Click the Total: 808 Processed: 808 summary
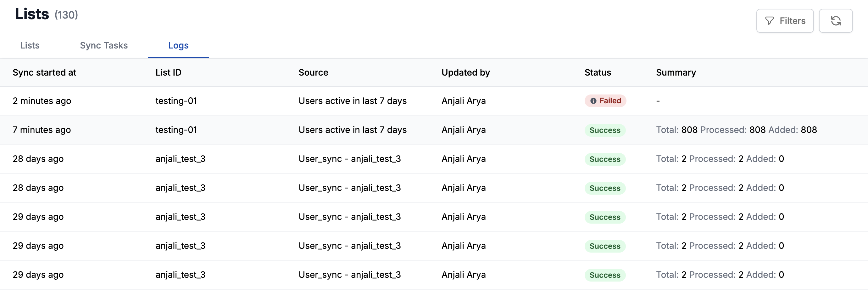The height and width of the screenshot is (291, 868). (x=736, y=130)
